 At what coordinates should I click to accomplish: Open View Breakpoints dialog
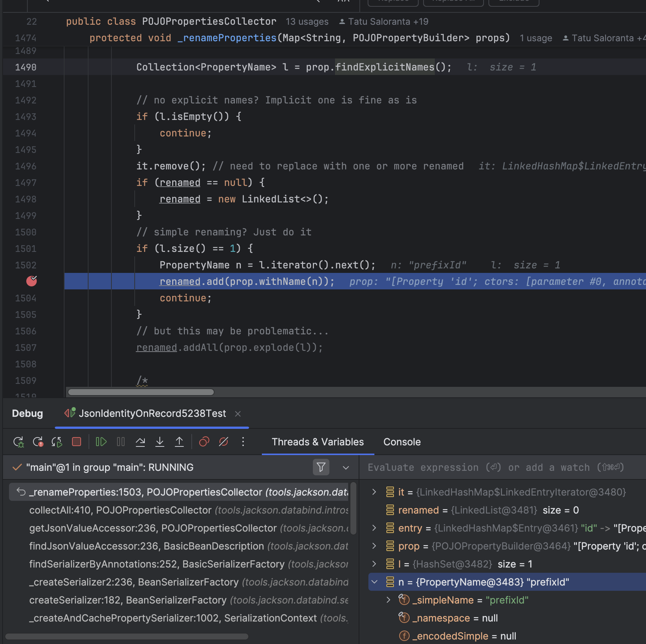tap(204, 442)
